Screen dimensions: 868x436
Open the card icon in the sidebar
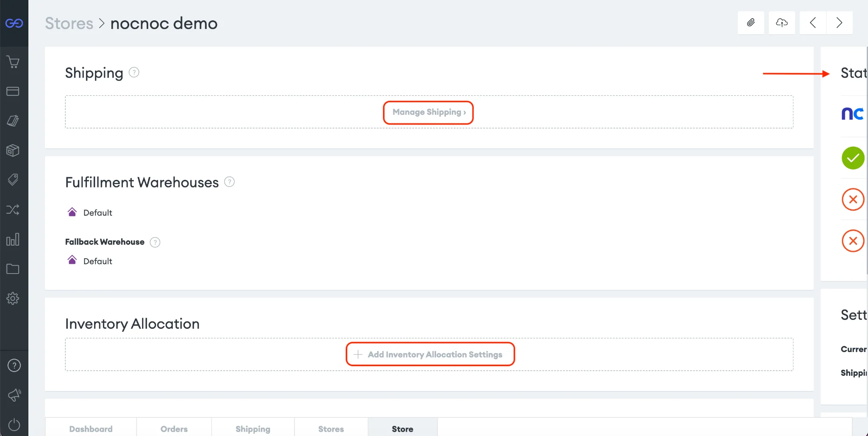[x=13, y=91]
